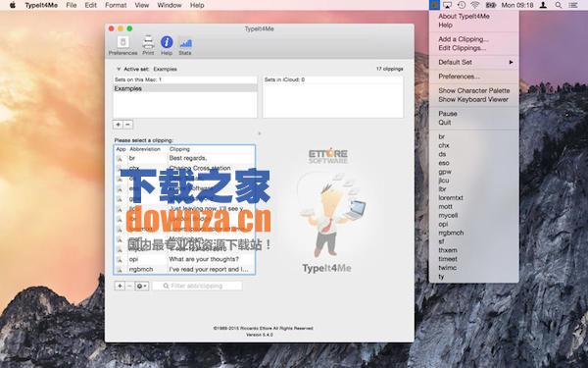Click the Mon 09:18 clock in menu bar
This screenshot has height=368, width=588.
tap(517, 5)
